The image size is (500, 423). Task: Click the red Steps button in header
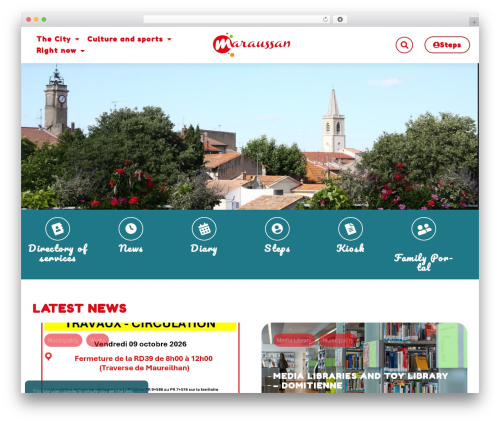click(x=447, y=45)
